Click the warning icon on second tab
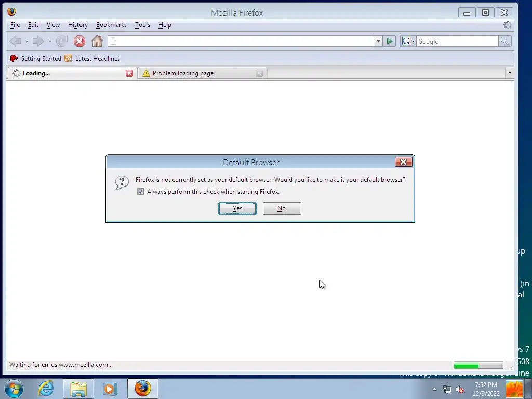 click(x=146, y=73)
